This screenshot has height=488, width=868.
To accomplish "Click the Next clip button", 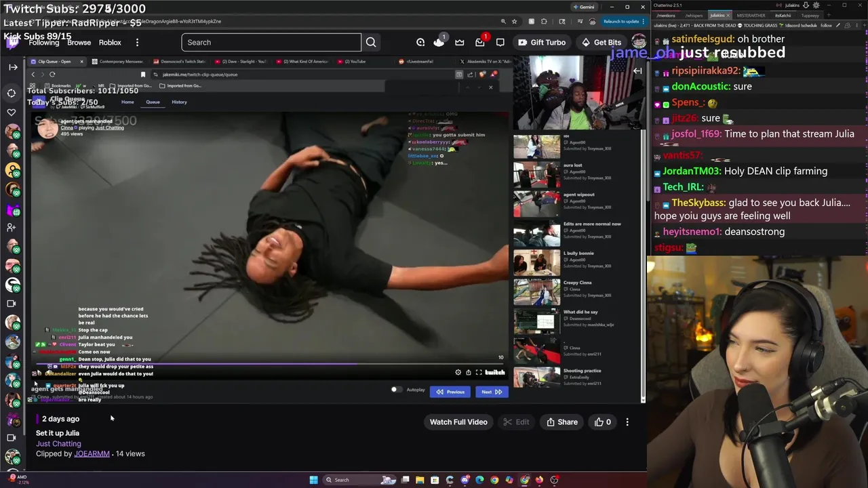I will coord(492,392).
